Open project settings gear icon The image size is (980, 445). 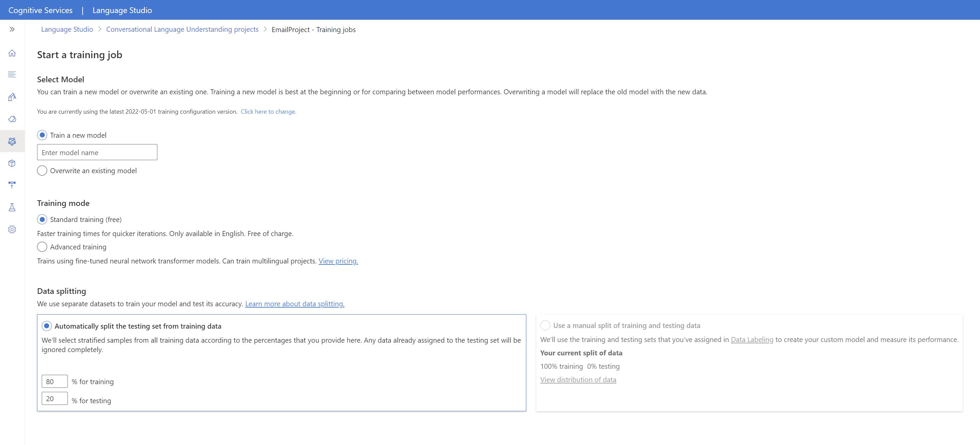tap(12, 229)
